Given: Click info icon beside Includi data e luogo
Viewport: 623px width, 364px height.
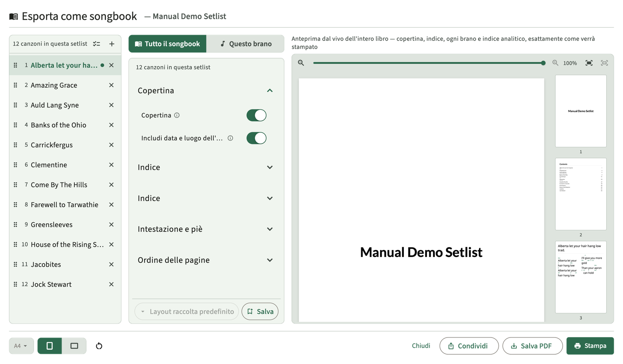Looking at the screenshot, I should [231, 138].
